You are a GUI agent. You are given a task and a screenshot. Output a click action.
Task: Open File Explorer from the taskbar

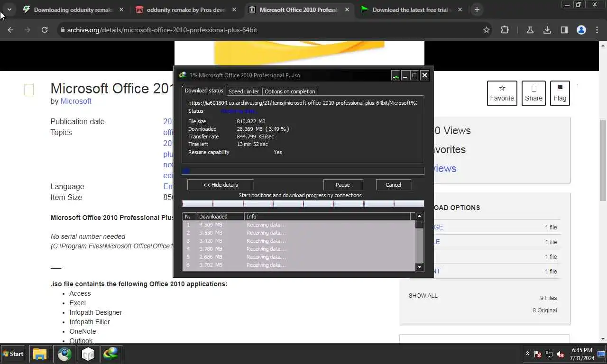click(x=40, y=354)
